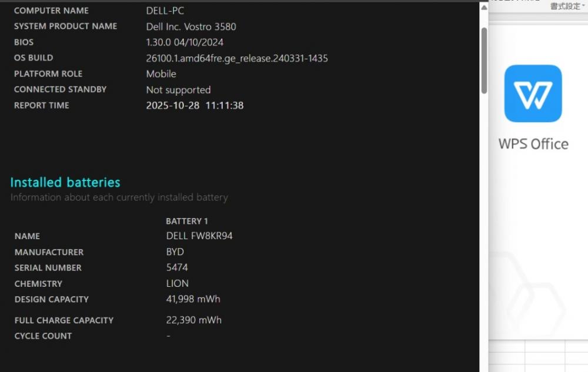Click the Installed batteries heading
Image resolution: width=588 pixels, height=372 pixels.
(65, 182)
